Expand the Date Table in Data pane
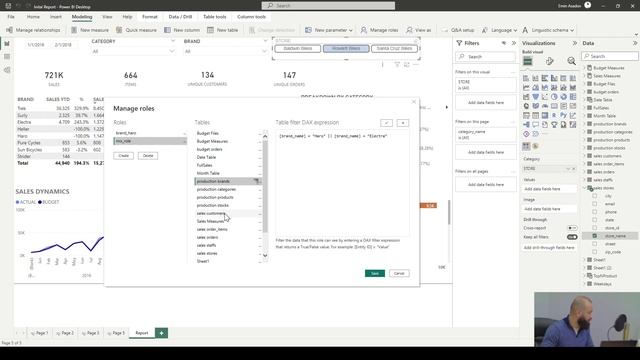The image size is (640, 360). [584, 100]
